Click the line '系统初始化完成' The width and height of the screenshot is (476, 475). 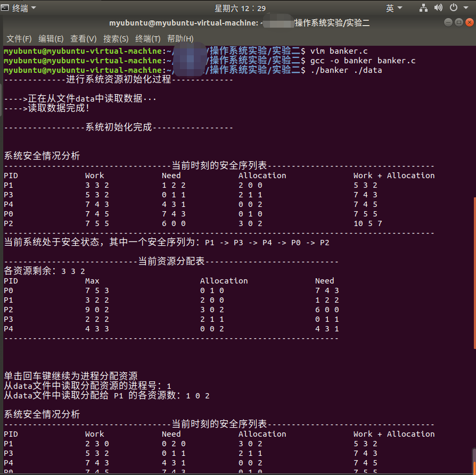coord(119,127)
